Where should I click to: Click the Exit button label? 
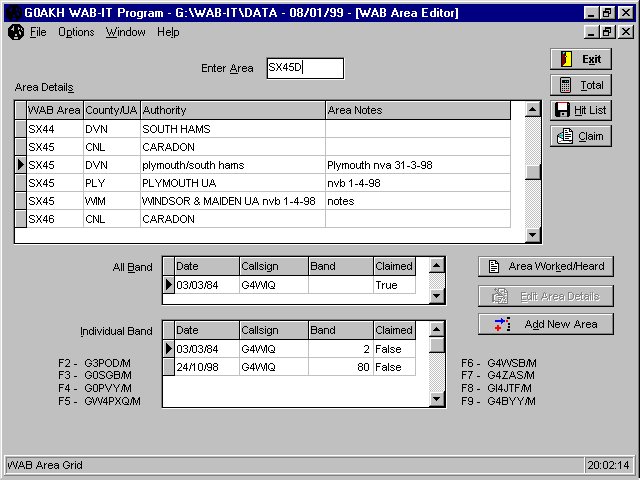tap(591, 60)
